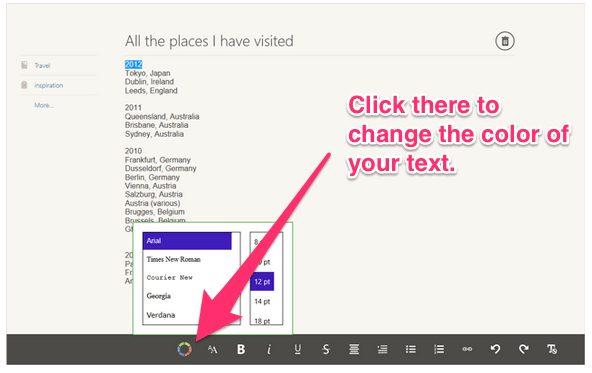Image resolution: width=592 pixels, height=373 pixels.
Task: Click the 'Sydney, Australia' line
Action: click(x=154, y=134)
